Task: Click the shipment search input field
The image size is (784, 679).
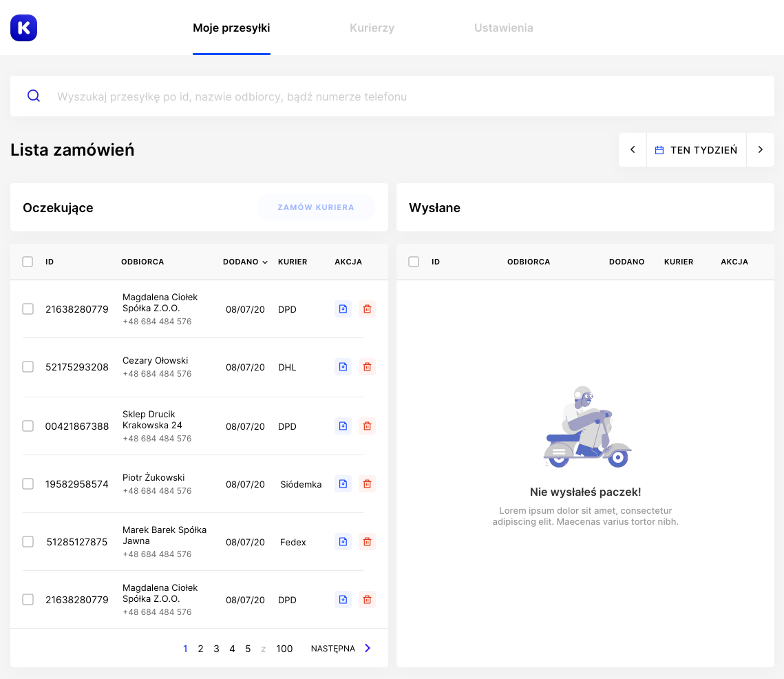Action: [x=275, y=96]
